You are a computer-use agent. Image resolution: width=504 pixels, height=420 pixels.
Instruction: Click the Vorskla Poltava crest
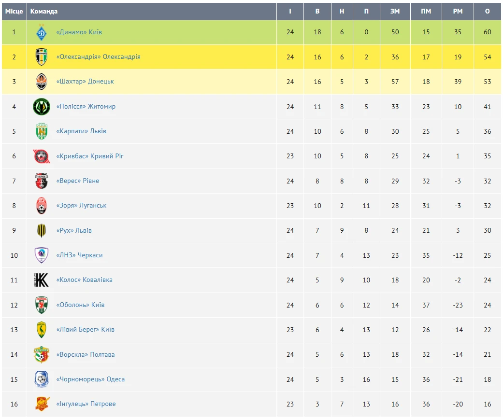point(42,354)
